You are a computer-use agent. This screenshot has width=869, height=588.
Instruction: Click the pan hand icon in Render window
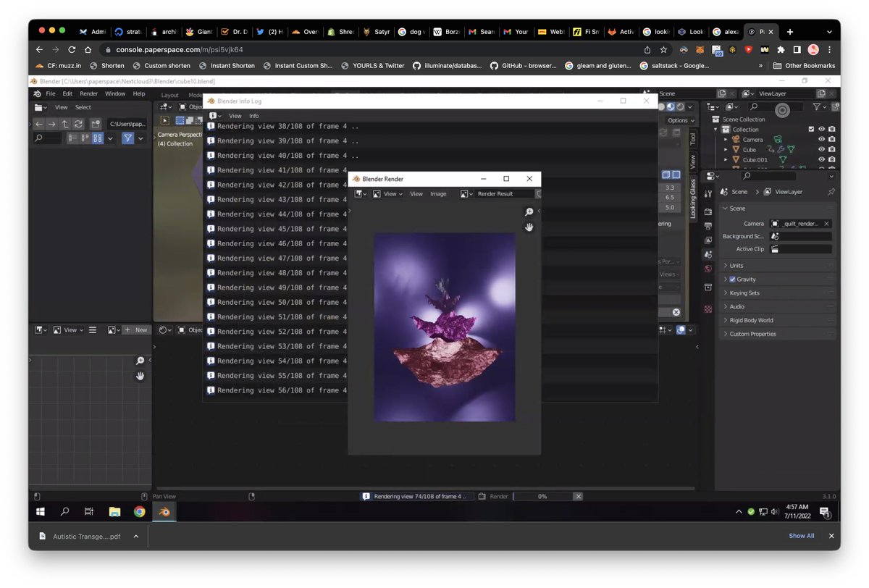tap(529, 227)
